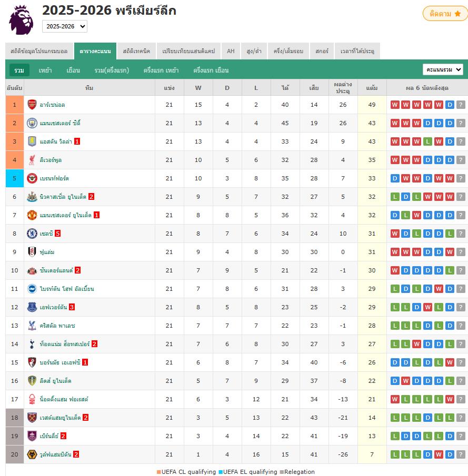Switch to รวม(ครึ่งแรก) first-half totals view
This screenshot has height=476, width=468.
[112, 69]
